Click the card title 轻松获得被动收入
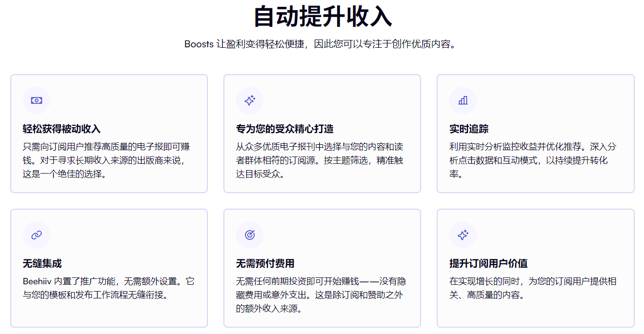 [x=61, y=129]
